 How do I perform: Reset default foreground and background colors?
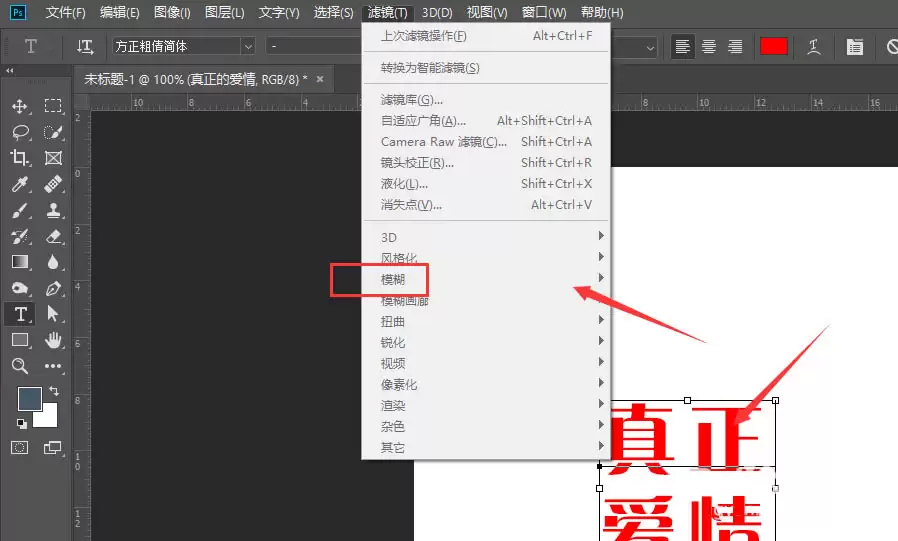pos(21,424)
